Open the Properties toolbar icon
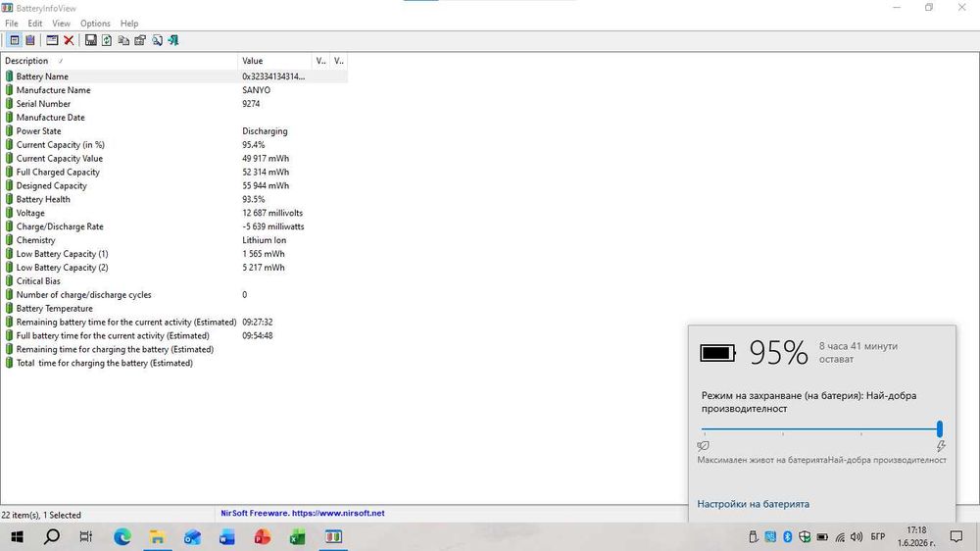Screen dimensions: 980x551 click(x=140, y=40)
